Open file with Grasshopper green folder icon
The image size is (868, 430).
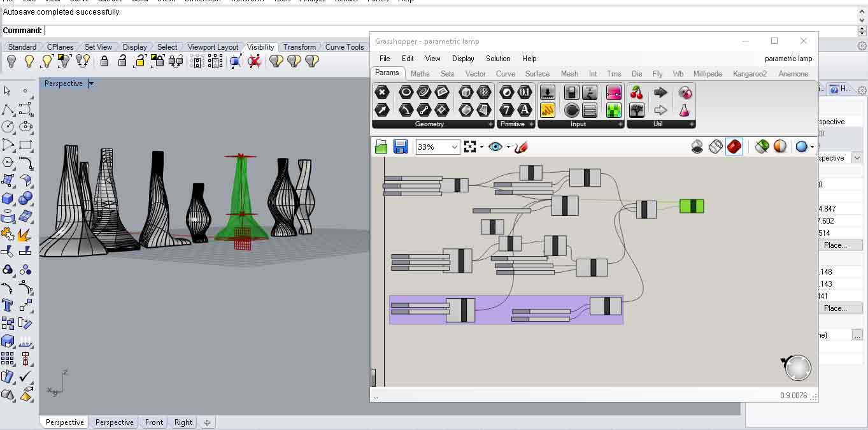point(381,147)
